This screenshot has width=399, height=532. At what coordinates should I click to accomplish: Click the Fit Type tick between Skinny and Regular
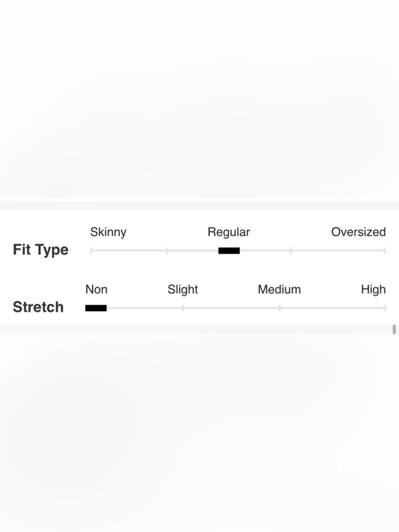(x=167, y=251)
